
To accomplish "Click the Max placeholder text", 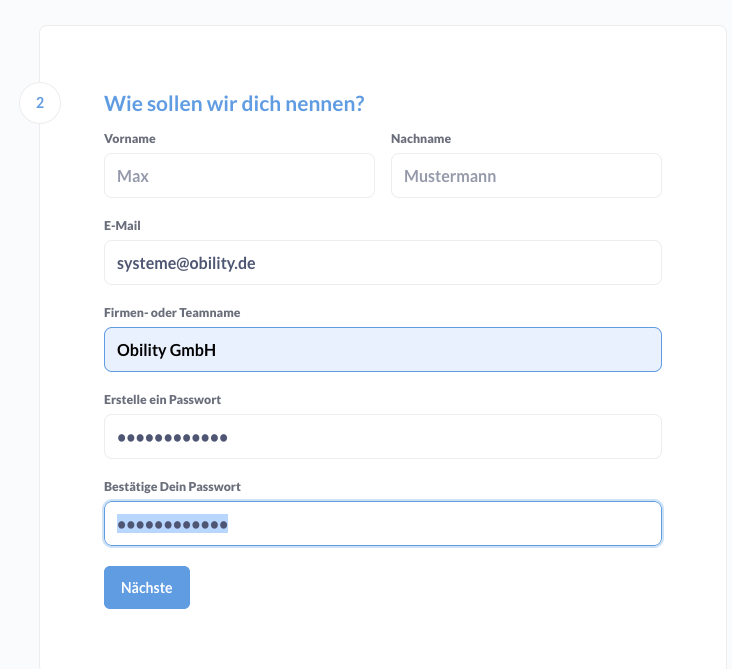I will [x=133, y=176].
